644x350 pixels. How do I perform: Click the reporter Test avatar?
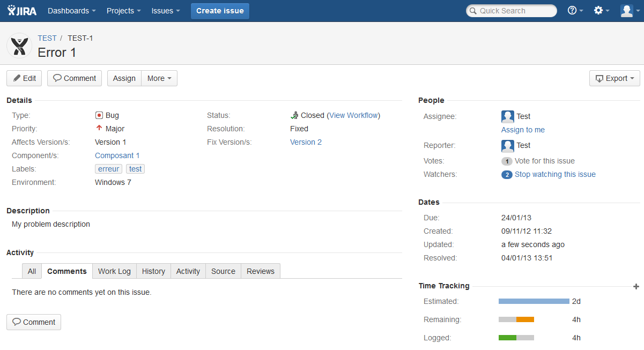[x=508, y=145]
